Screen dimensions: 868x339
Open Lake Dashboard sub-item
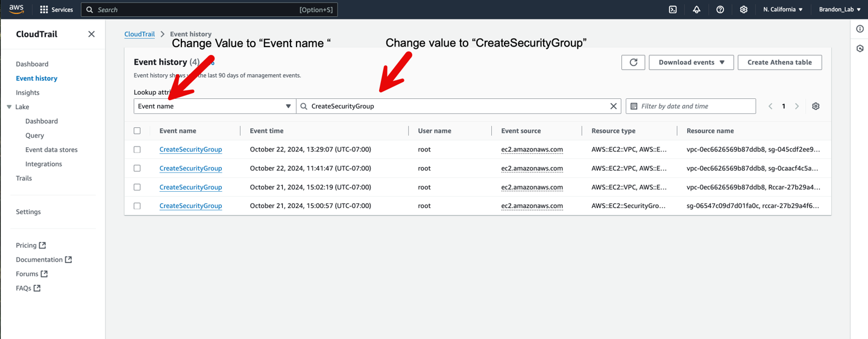tap(42, 121)
